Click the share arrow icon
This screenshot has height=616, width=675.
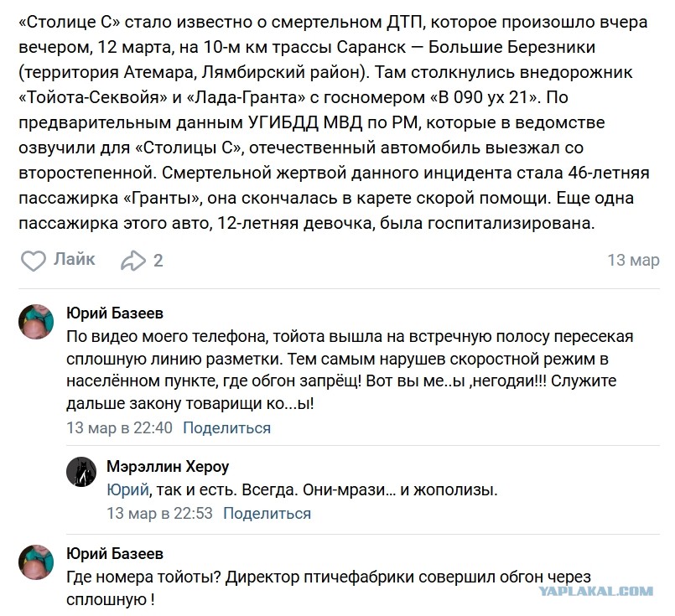tap(133, 261)
